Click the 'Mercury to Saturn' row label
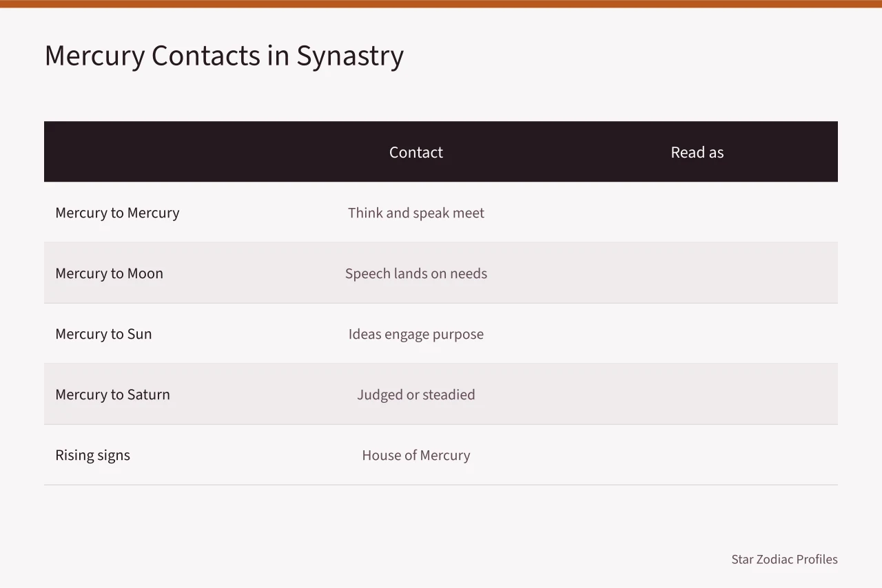 pyautogui.click(x=112, y=395)
